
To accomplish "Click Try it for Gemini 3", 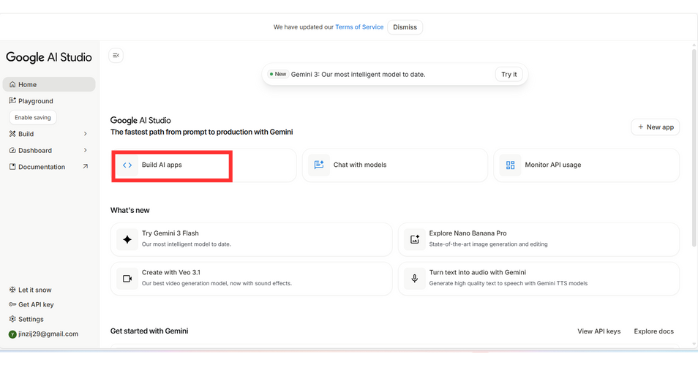I will (x=509, y=74).
